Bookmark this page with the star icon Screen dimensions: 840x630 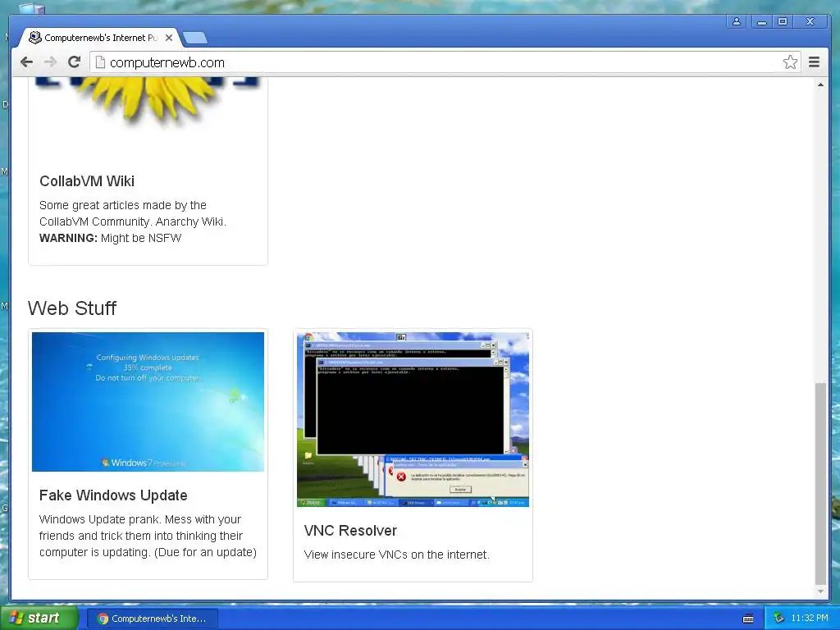click(x=790, y=62)
